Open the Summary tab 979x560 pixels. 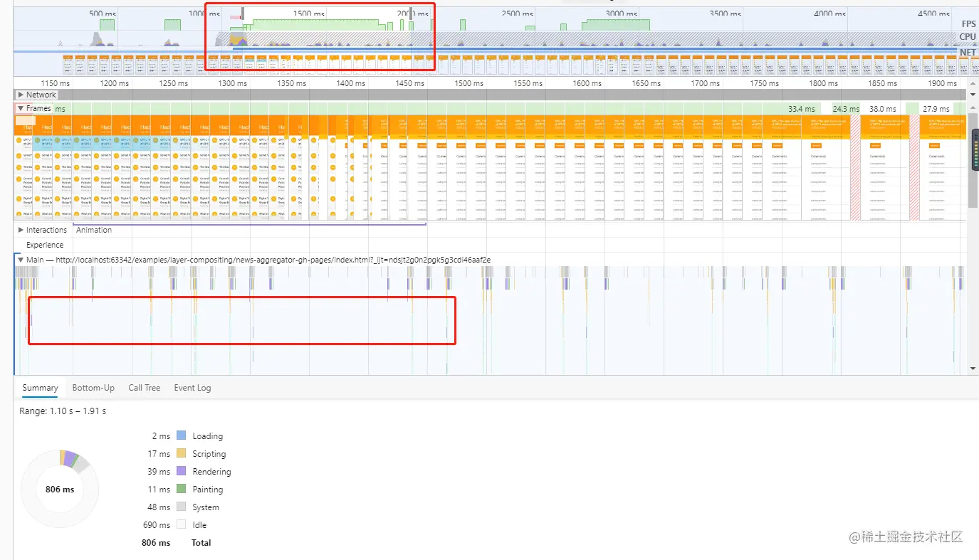[40, 388]
